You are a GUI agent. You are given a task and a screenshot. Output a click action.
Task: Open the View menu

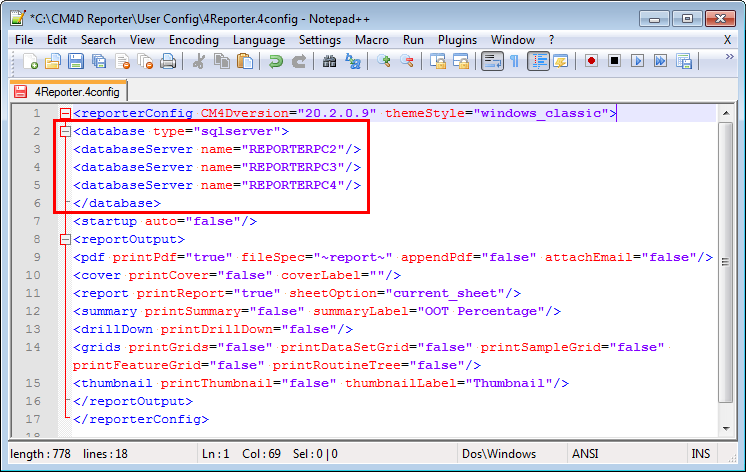(x=142, y=40)
